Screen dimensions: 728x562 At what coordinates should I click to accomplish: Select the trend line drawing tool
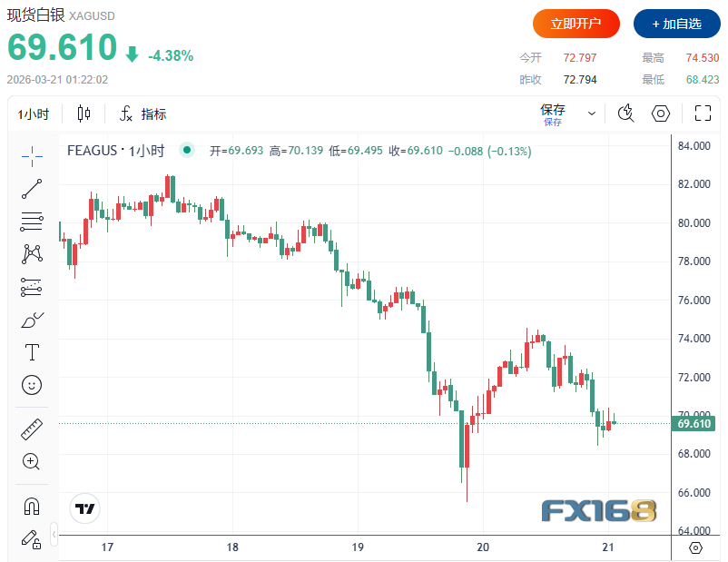[x=32, y=189]
